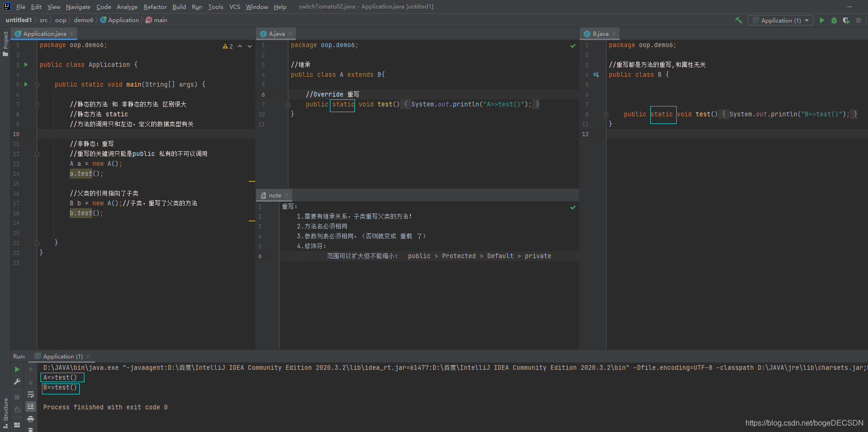This screenshot has height=432, width=868.
Task: Click the main method breadcrumb
Action: [x=157, y=20]
